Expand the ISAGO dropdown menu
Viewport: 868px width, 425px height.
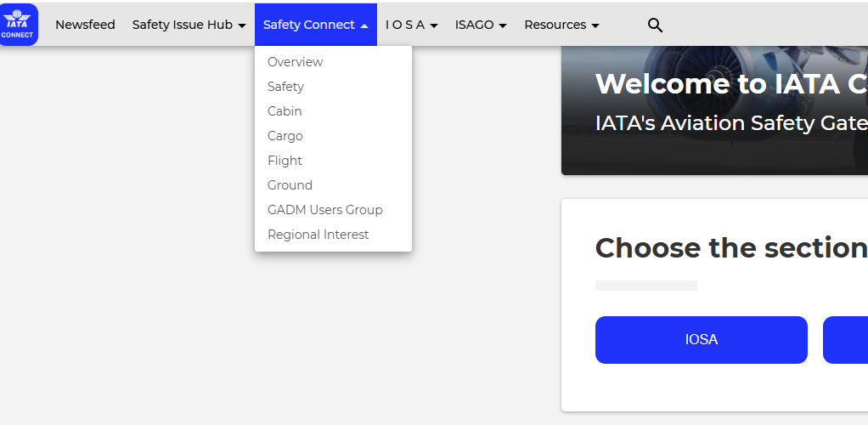click(x=481, y=25)
